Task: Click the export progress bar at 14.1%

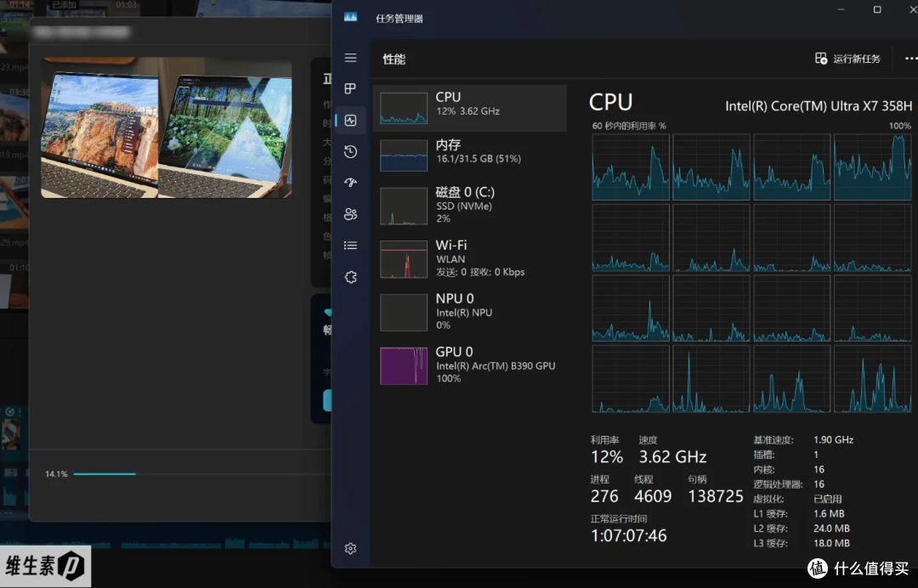Action: pyautogui.click(x=202, y=474)
